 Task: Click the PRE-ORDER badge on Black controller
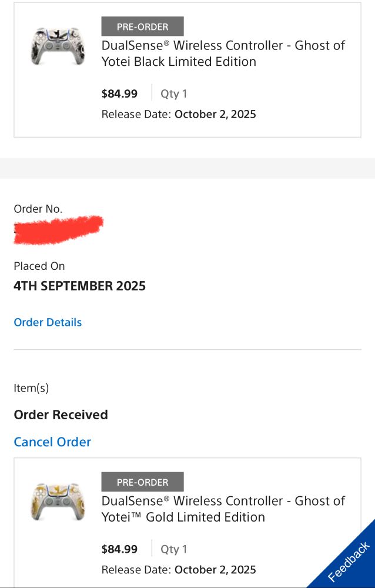click(x=142, y=26)
